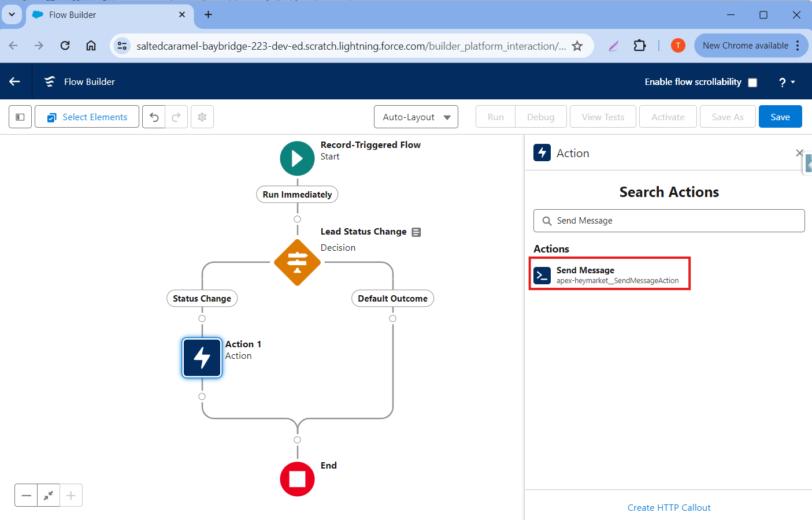This screenshot has width=812, height=520.
Task: Click the Status Change outcome label
Action: 202,298
